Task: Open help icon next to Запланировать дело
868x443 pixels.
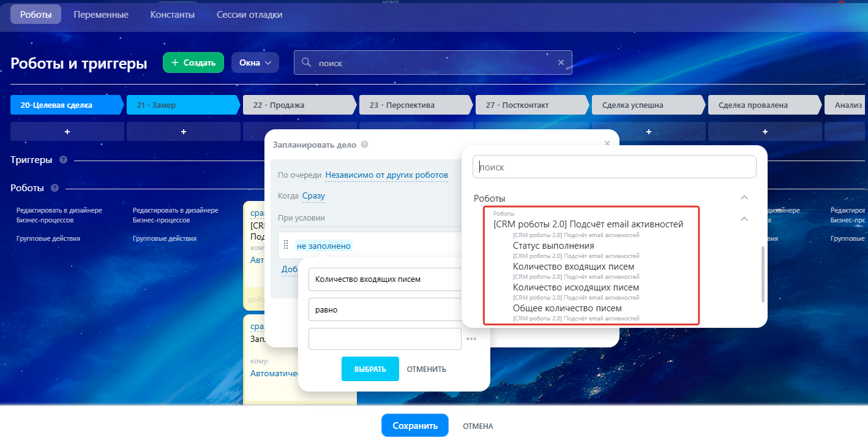Action: click(364, 145)
